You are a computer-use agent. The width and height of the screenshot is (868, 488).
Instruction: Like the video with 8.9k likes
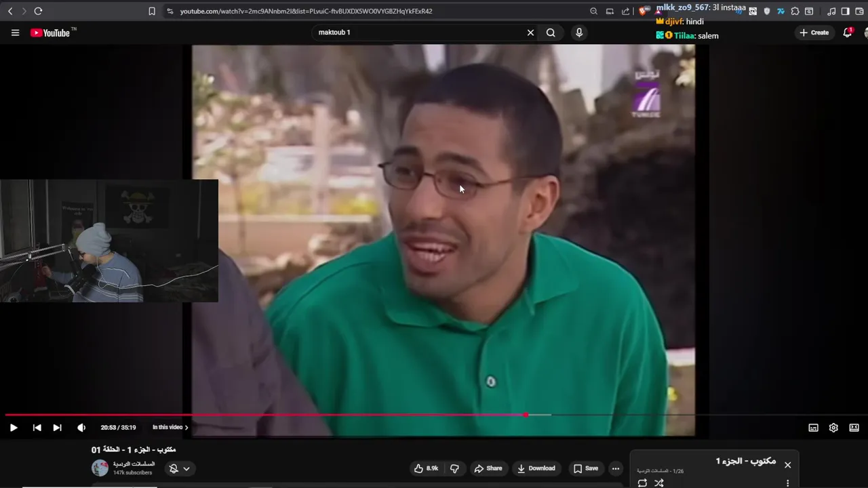pos(426,468)
